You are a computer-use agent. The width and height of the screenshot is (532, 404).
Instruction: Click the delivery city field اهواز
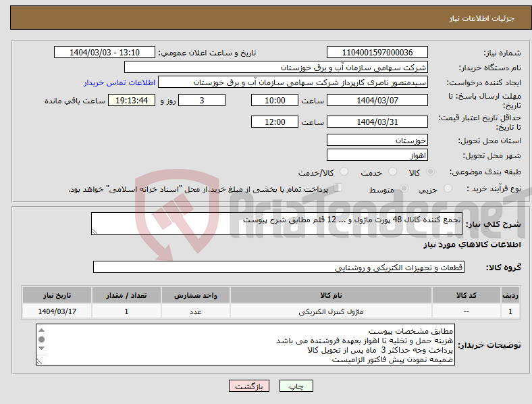tap(377, 155)
